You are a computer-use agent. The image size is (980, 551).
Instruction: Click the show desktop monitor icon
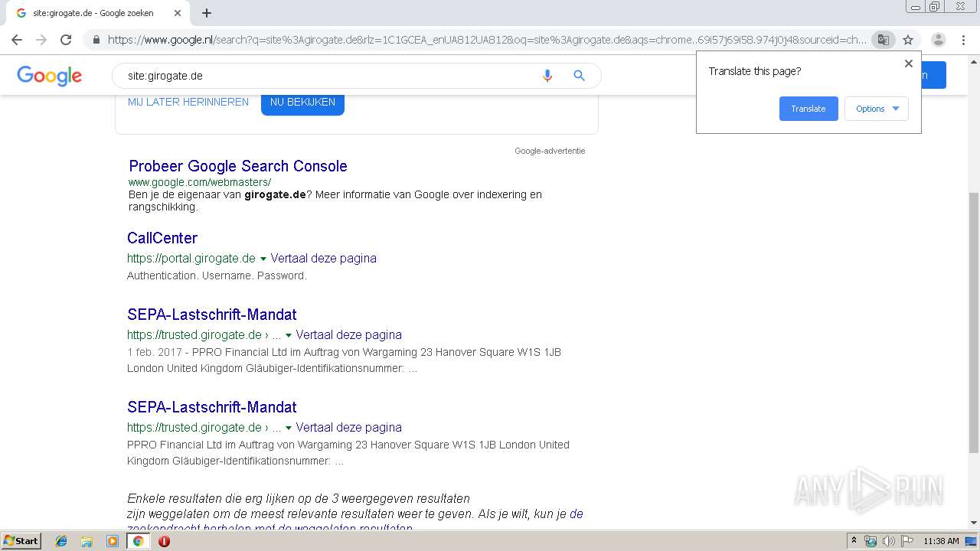(x=971, y=541)
